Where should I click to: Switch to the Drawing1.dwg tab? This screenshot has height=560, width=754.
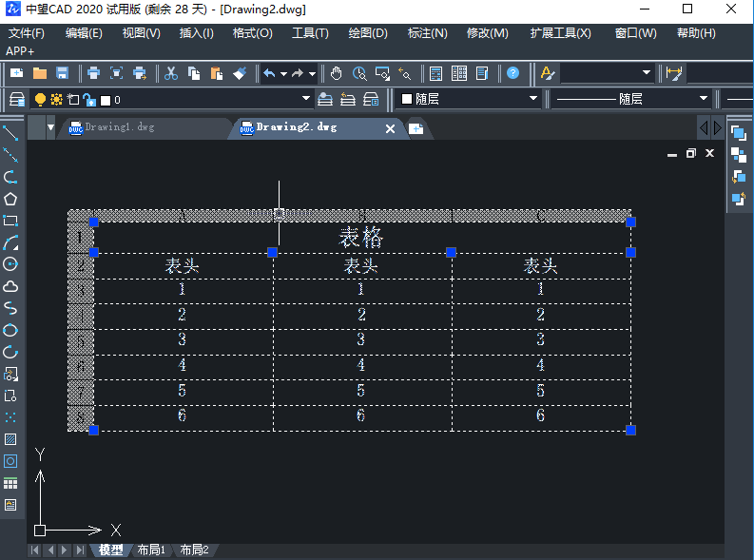[119, 126]
